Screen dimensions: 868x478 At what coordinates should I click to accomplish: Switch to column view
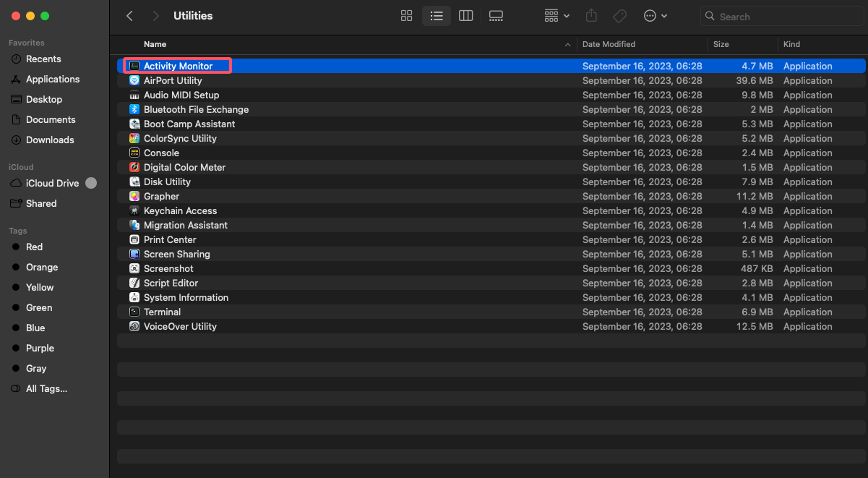[466, 16]
